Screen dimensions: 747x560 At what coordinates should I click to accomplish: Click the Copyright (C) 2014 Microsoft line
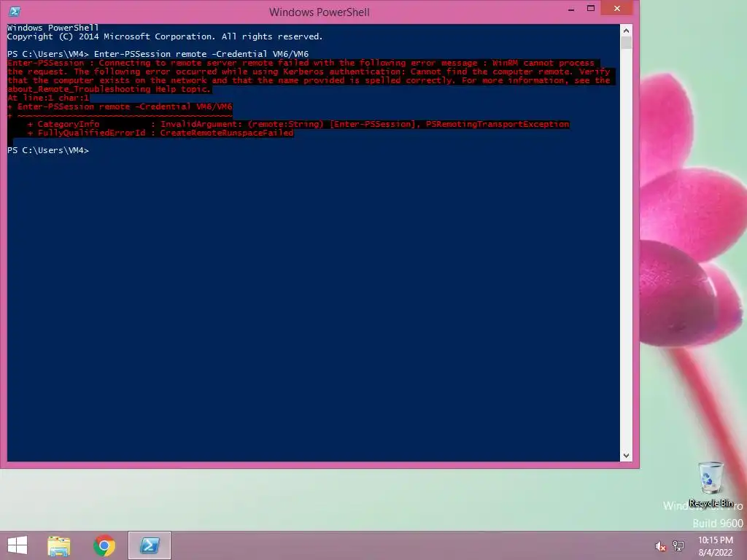[x=165, y=36]
